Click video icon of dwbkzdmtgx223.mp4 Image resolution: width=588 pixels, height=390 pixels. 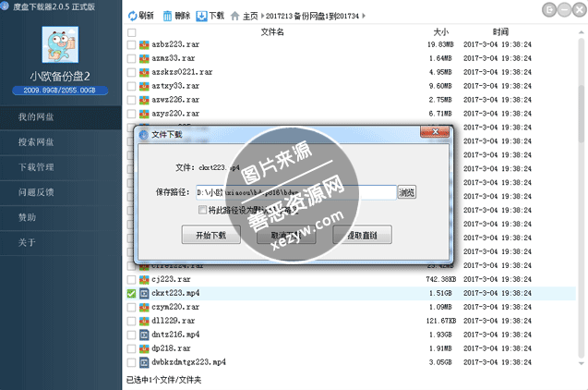pyautogui.click(x=144, y=362)
